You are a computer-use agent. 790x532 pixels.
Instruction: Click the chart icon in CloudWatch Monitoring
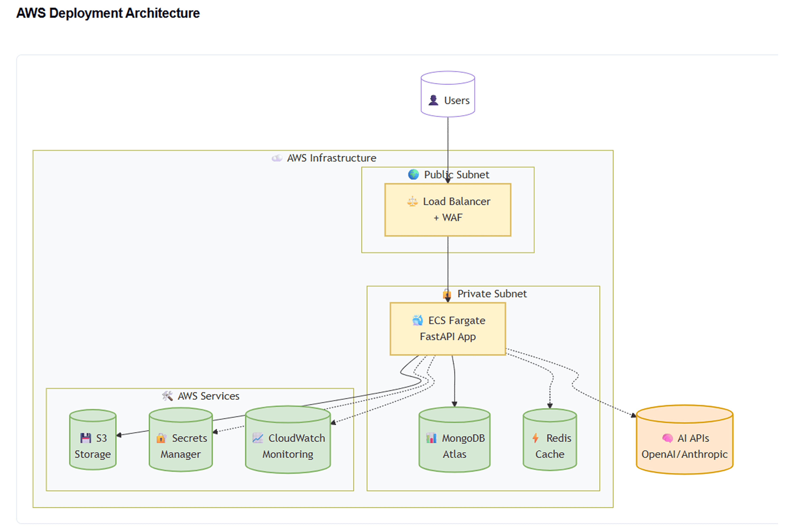point(258,438)
